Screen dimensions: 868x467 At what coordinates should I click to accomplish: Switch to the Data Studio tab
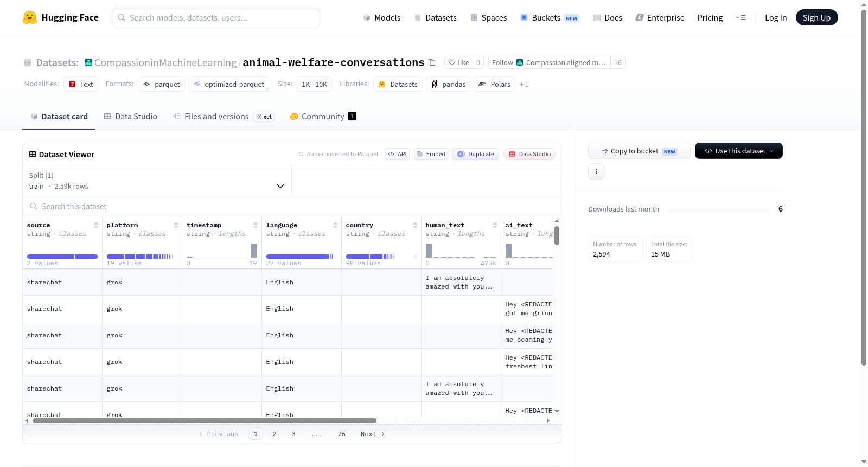click(131, 116)
